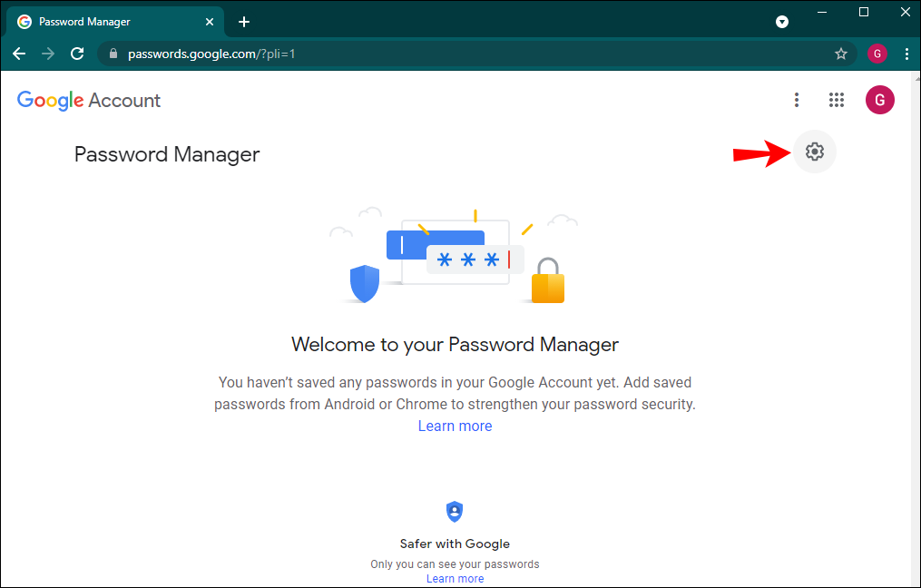Open the page's three-dot options menu
Viewport: 921px width, 588px height.
click(797, 100)
